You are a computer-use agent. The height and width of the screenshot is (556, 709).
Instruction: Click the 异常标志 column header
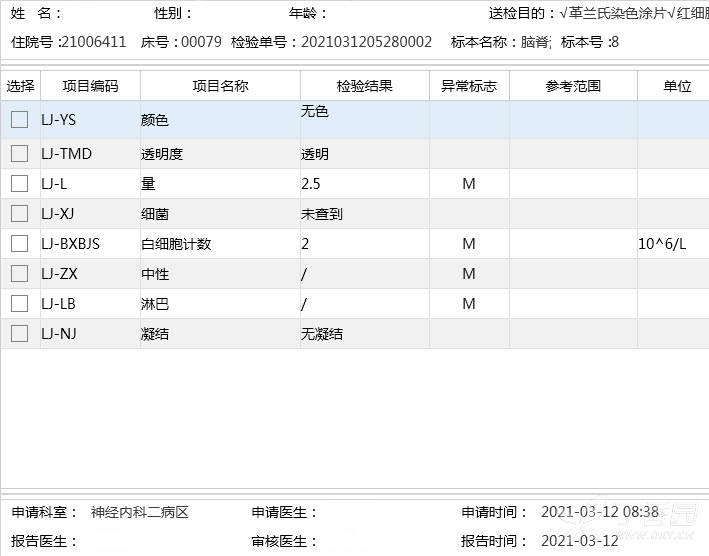[x=469, y=86]
